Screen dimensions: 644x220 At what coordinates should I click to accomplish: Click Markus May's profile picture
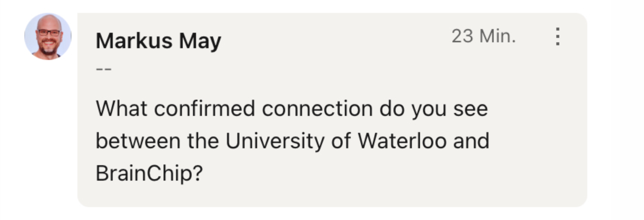click(48, 36)
